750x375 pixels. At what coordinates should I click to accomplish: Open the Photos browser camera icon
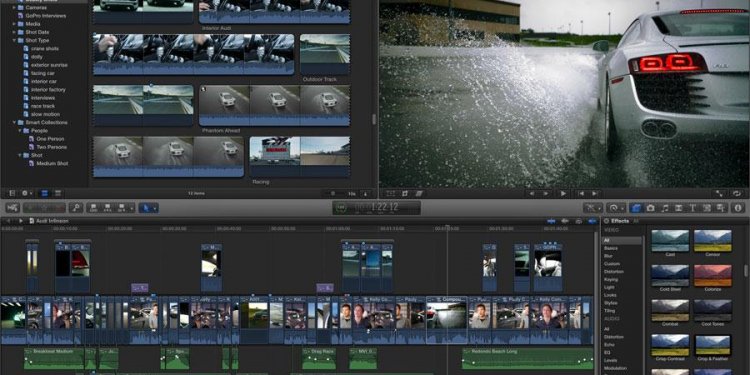click(x=650, y=208)
